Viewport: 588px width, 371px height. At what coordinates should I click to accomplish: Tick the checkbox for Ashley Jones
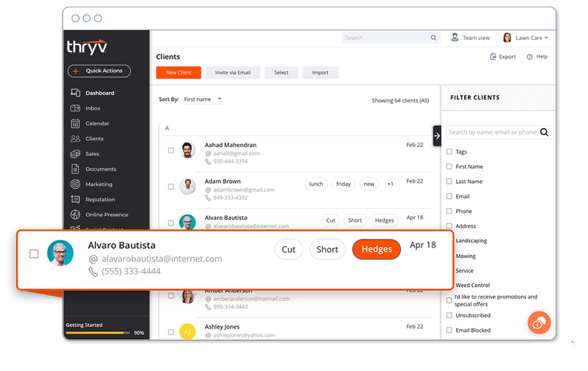pos(171,332)
